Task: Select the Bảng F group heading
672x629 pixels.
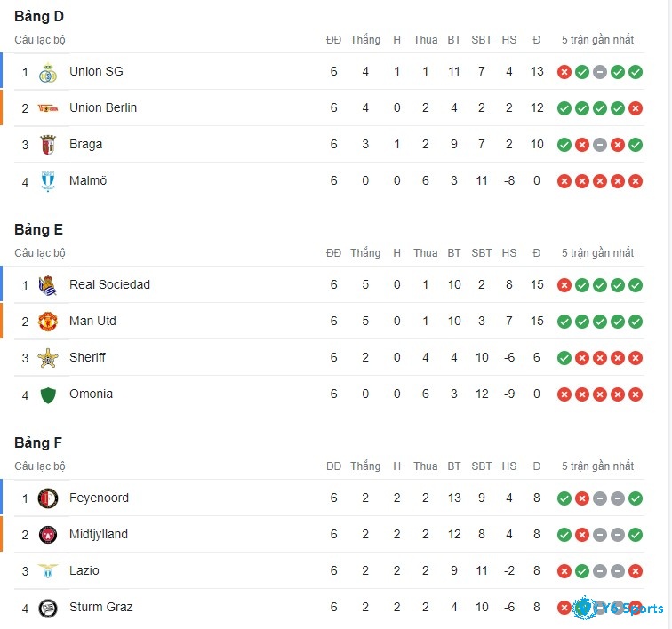Action: click(x=38, y=443)
